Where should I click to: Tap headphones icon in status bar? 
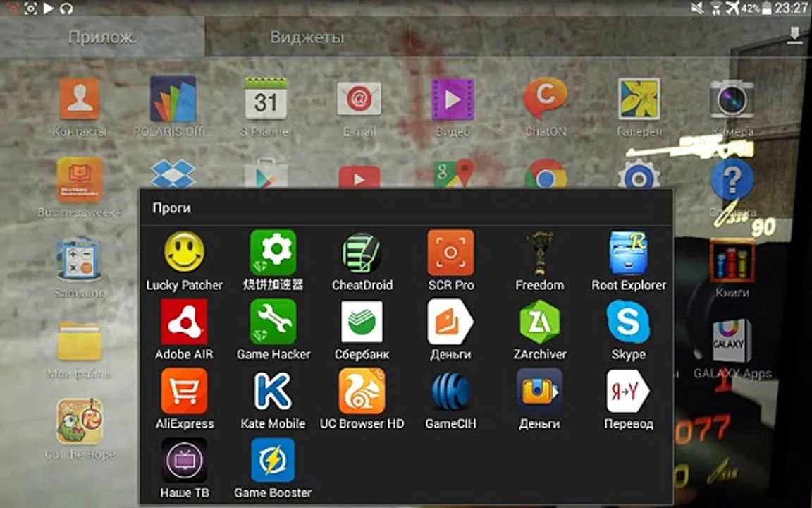(66, 8)
